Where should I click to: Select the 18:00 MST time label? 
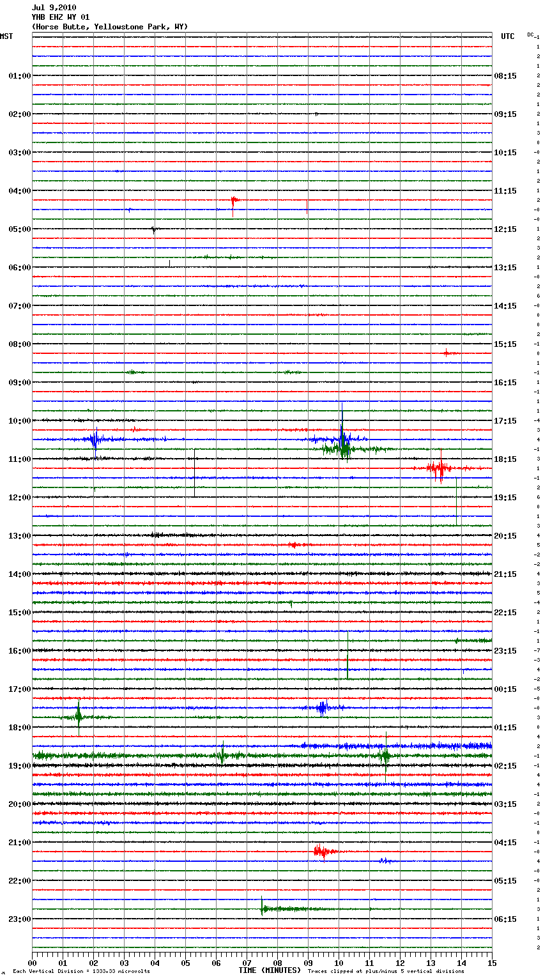tap(20, 728)
